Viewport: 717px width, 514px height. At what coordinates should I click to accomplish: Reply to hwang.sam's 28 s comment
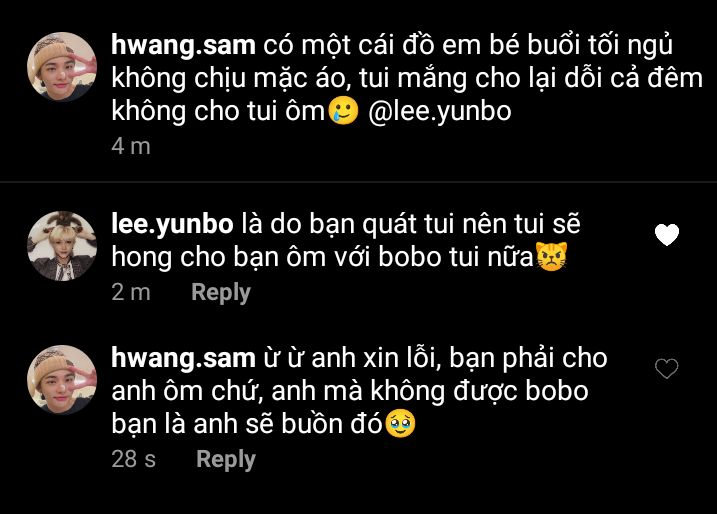tap(226, 459)
